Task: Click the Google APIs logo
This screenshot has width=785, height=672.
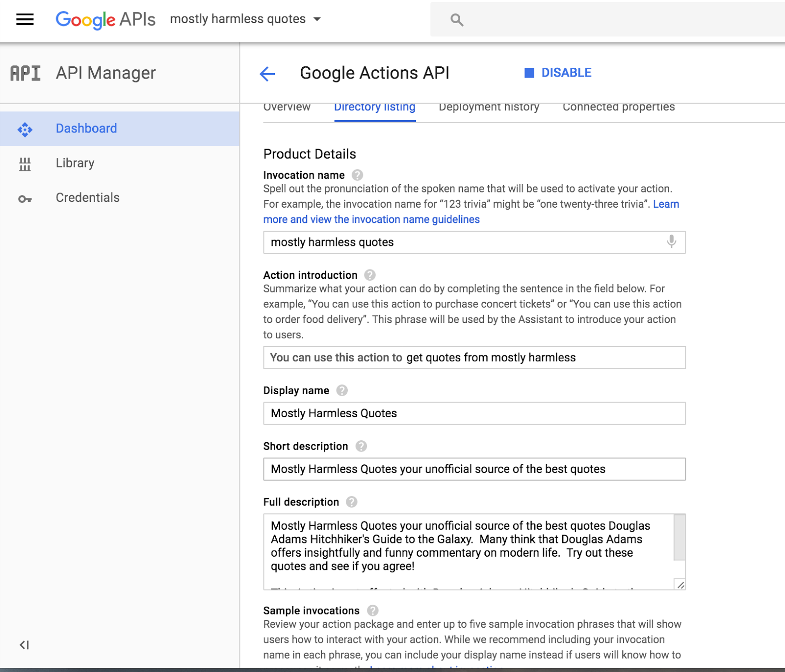Action: 105,20
